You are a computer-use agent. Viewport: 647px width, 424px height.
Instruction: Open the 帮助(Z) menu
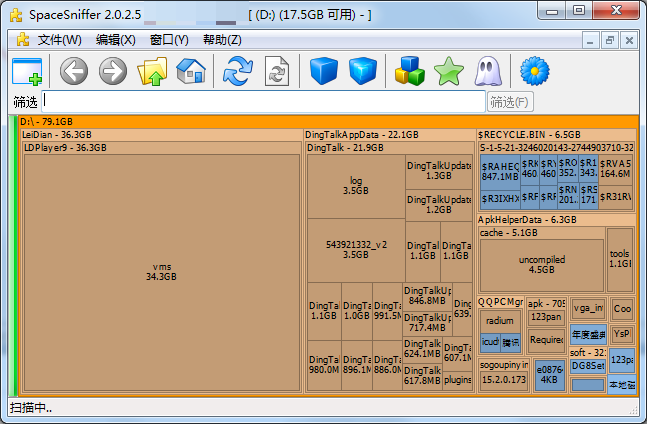point(222,40)
